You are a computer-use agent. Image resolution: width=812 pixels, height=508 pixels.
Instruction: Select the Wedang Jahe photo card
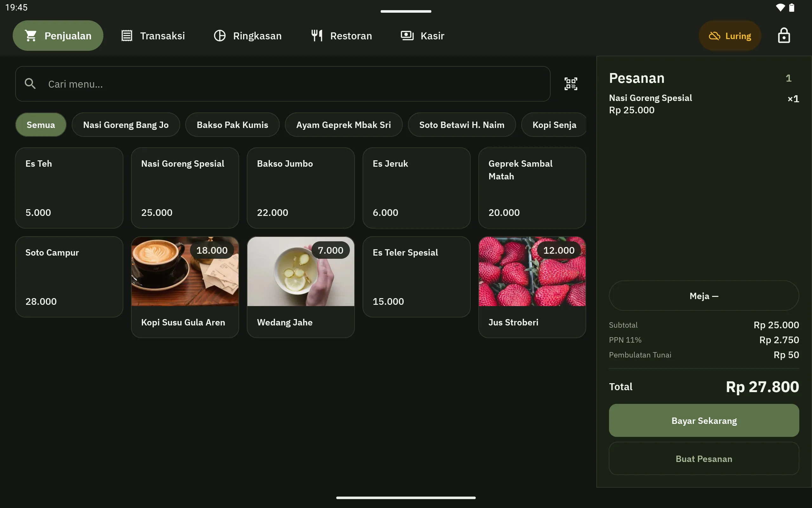[x=301, y=287]
